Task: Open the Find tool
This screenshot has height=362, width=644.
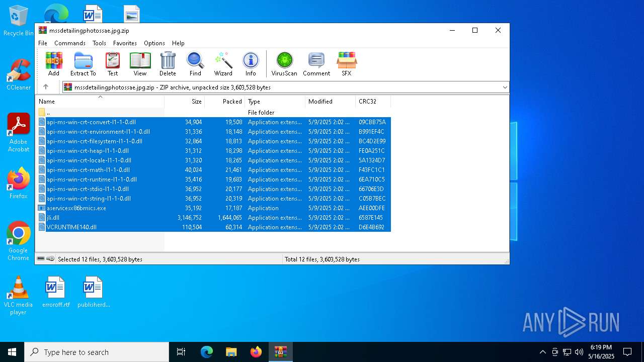Action: click(x=195, y=64)
